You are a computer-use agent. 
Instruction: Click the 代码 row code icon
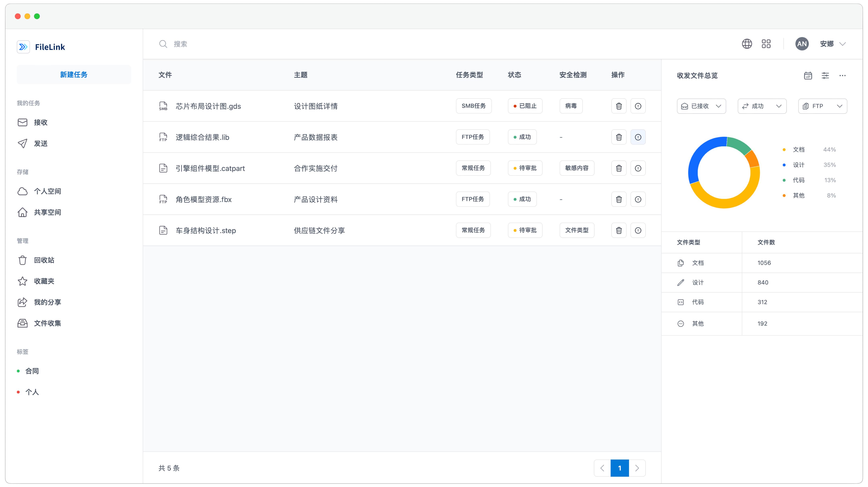click(681, 302)
